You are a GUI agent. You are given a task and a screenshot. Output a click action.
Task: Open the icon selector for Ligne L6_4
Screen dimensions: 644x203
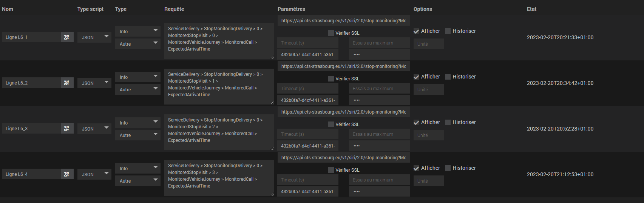pos(67,174)
